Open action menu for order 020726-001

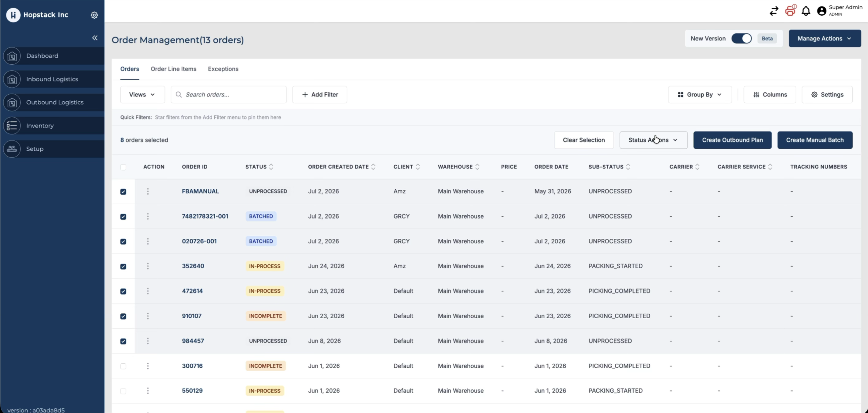[x=148, y=241]
